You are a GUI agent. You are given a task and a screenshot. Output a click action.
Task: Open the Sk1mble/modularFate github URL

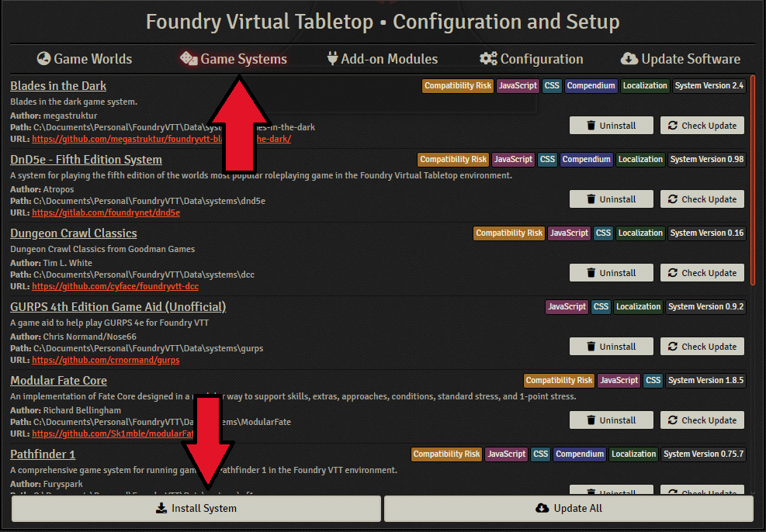tap(113, 434)
